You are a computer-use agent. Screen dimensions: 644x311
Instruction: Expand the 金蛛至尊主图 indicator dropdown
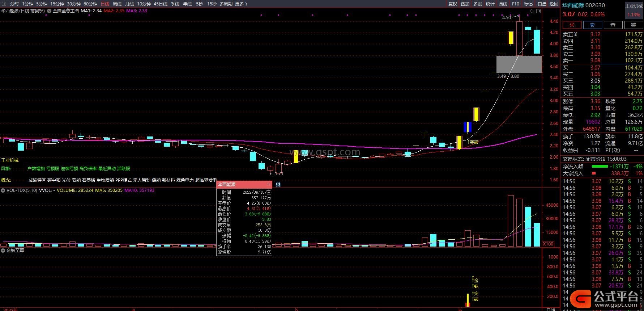point(49,11)
